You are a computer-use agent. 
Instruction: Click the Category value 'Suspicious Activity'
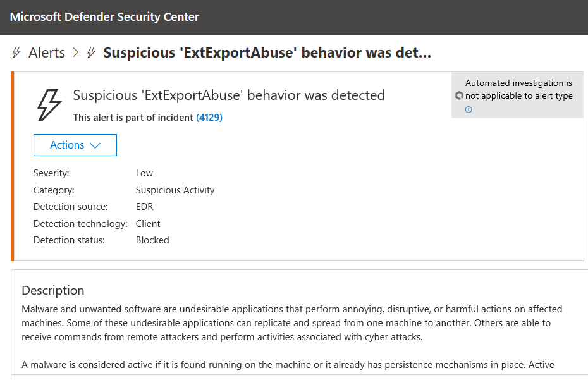pos(175,190)
